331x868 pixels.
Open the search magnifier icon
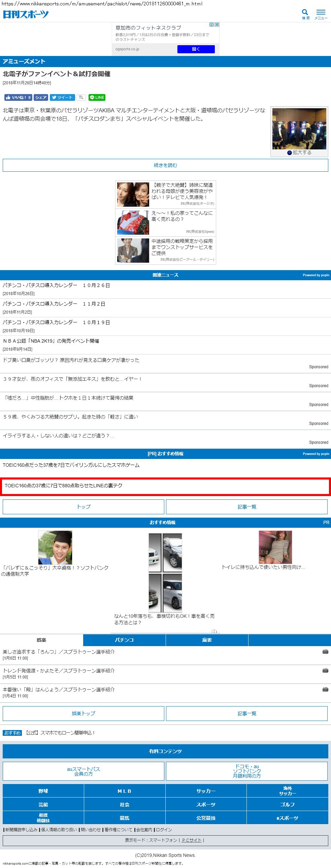pos(305,13)
